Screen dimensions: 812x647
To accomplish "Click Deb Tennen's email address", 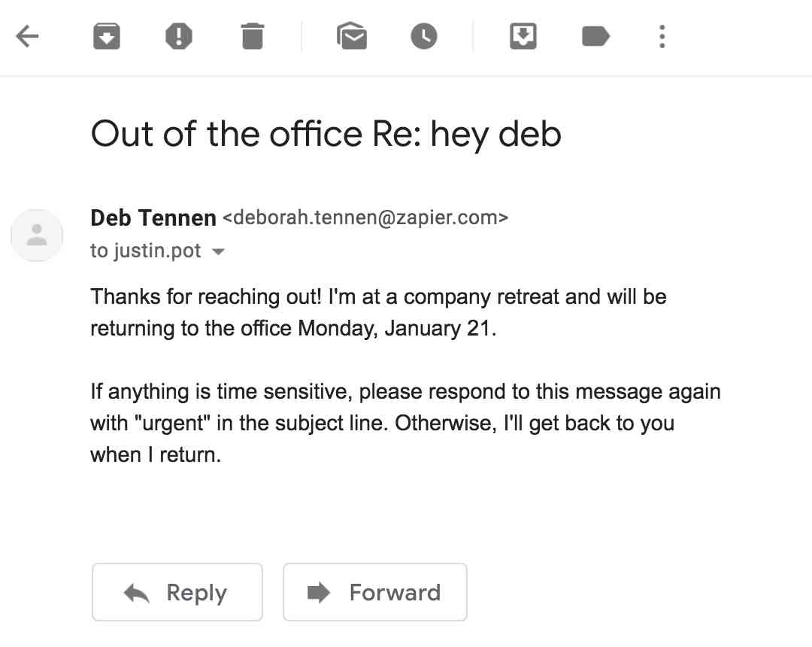I will click(x=363, y=217).
